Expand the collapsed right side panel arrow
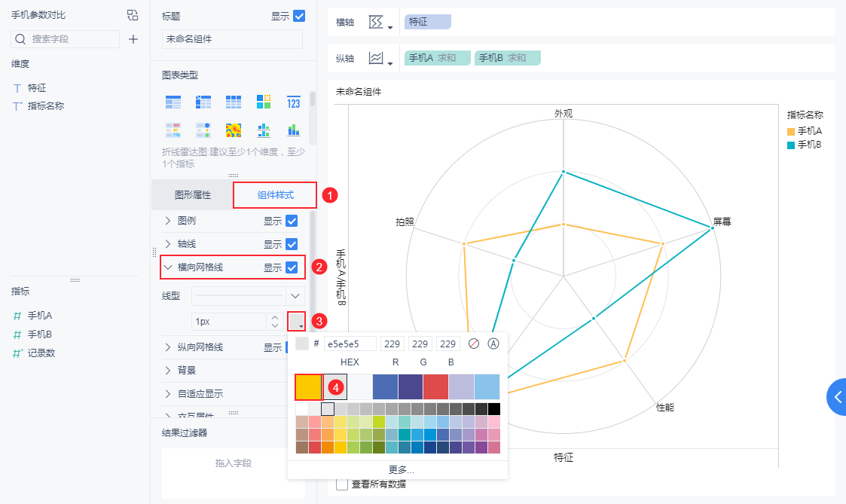 click(837, 397)
